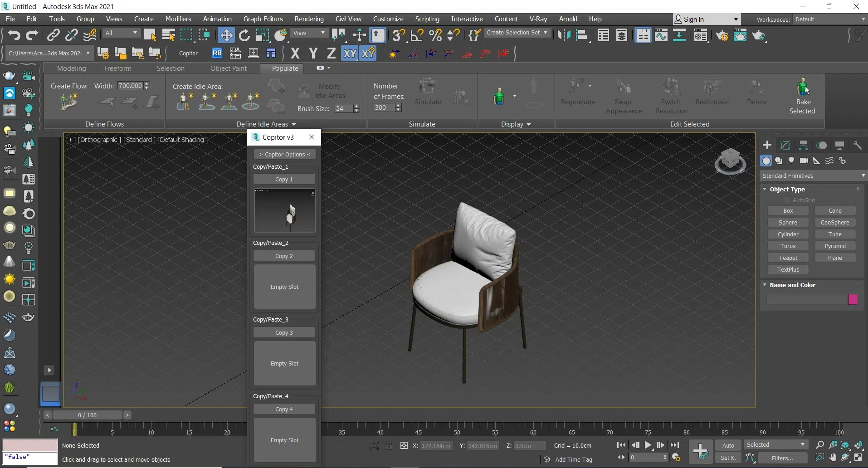This screenshot has height=468, width=868.
Task: Toggle the Angle Snap icon
Action: 417,35
